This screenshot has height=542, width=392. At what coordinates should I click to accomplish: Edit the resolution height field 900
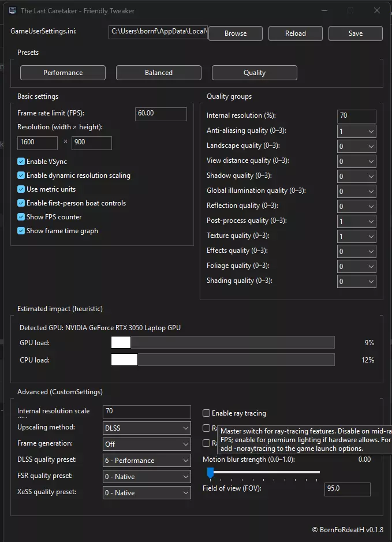[92, 143]
